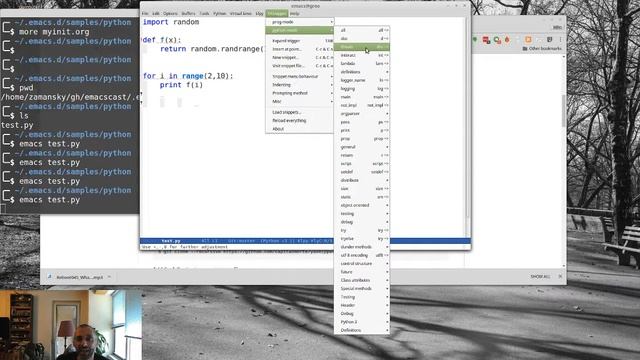Insert the 'return' snippet
This screenshot has height=360, width=640.
[x=362, y=155]
